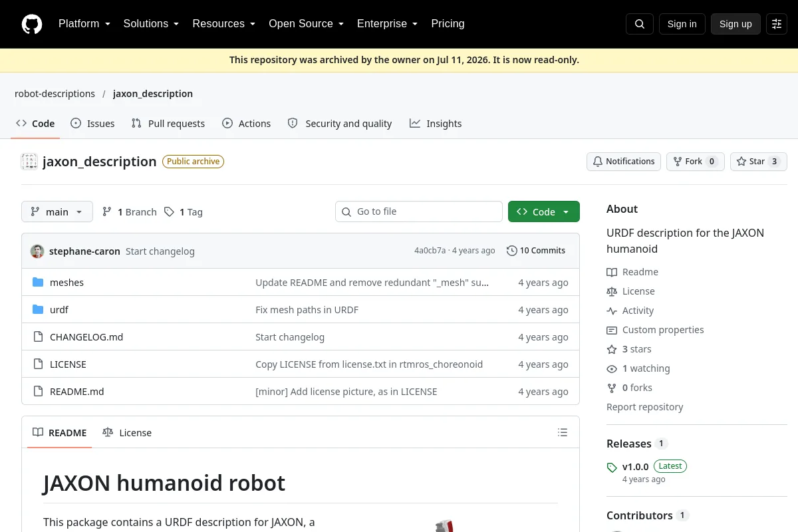View the 10 Commits history
The width and height of the screenshot is (798, 532).
pyautogui.click(x=536, y=251)
